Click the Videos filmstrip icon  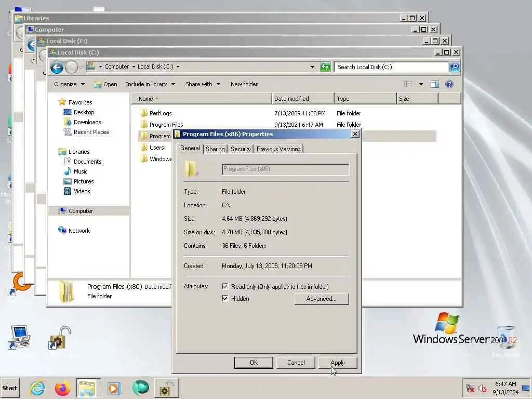(68, 191)
